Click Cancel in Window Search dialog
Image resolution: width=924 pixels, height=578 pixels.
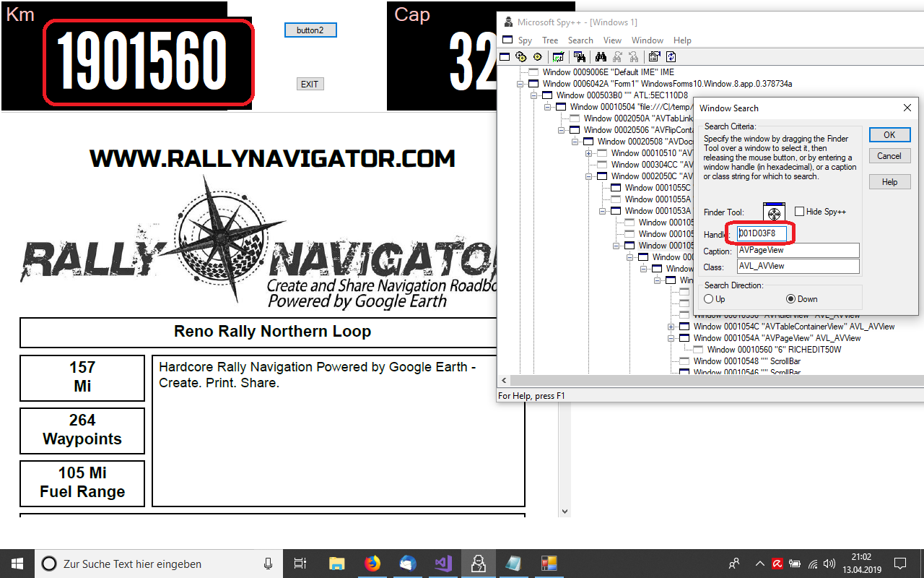coord(889,156)
